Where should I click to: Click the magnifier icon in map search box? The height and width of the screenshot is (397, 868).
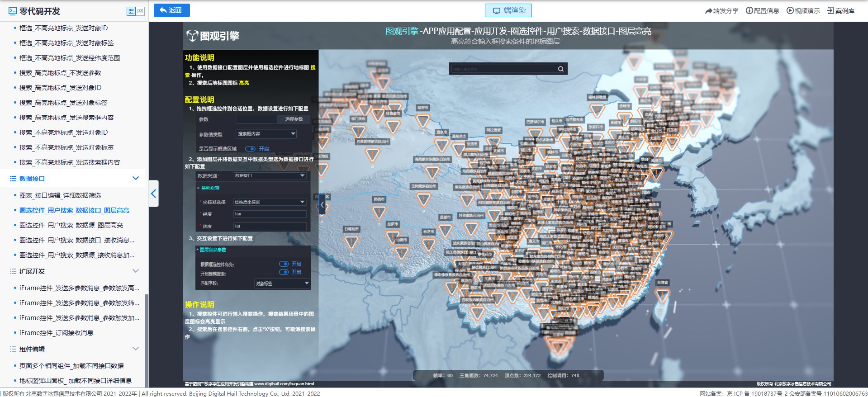[x=561, y=69]
